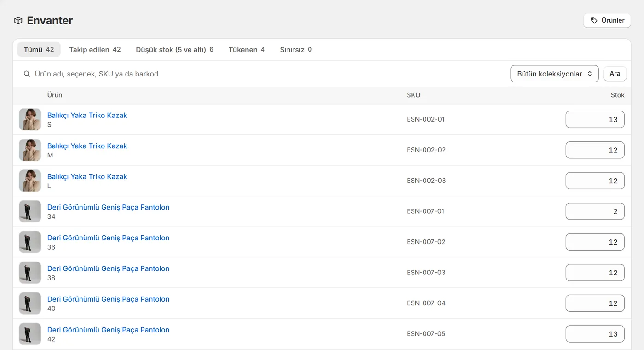Click the SKU column header
This screenshot has width=644, height=350.
[x=413, y=95]
